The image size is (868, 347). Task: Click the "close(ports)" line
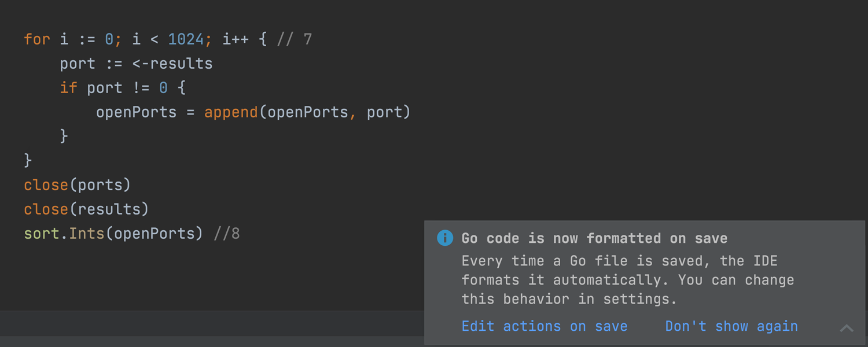78,185
